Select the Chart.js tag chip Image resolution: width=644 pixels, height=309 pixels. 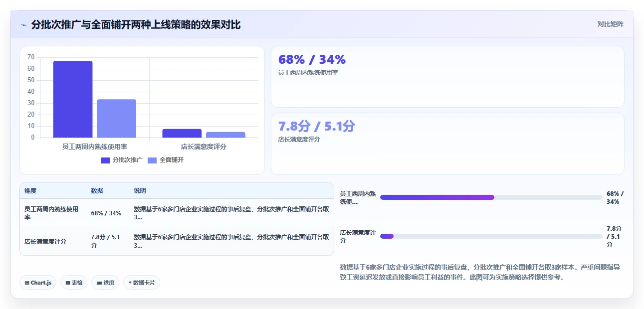click(x=38, y=283)
